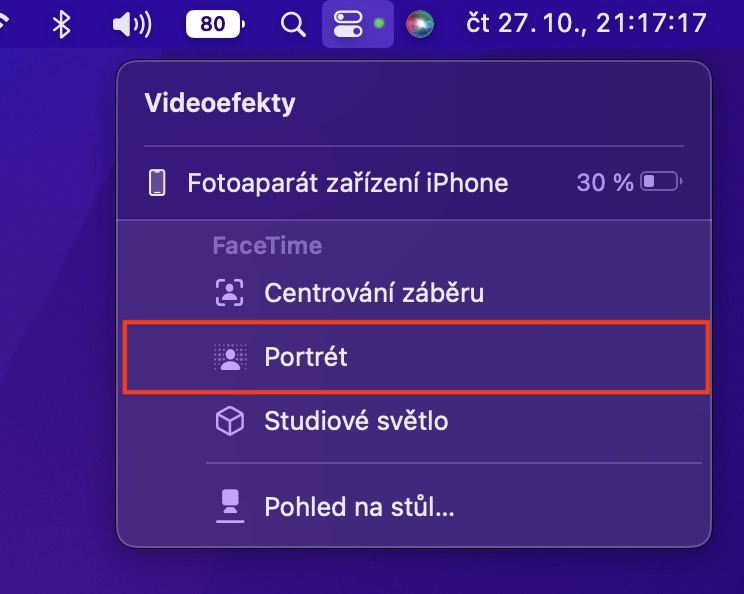Select Centrování záběru label
Screen dimensions: 744x594
pyautogui.click(x=373, y=293)
